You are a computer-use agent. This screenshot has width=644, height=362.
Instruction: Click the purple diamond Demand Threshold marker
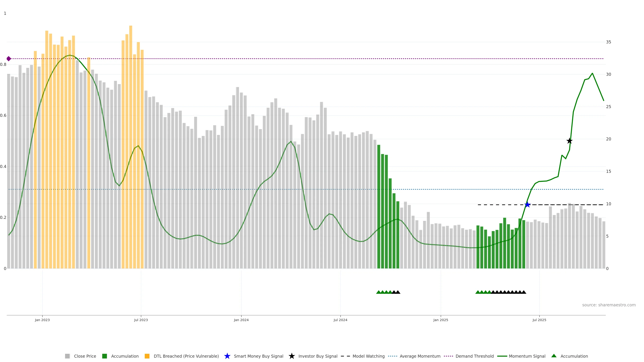[9, 59]
